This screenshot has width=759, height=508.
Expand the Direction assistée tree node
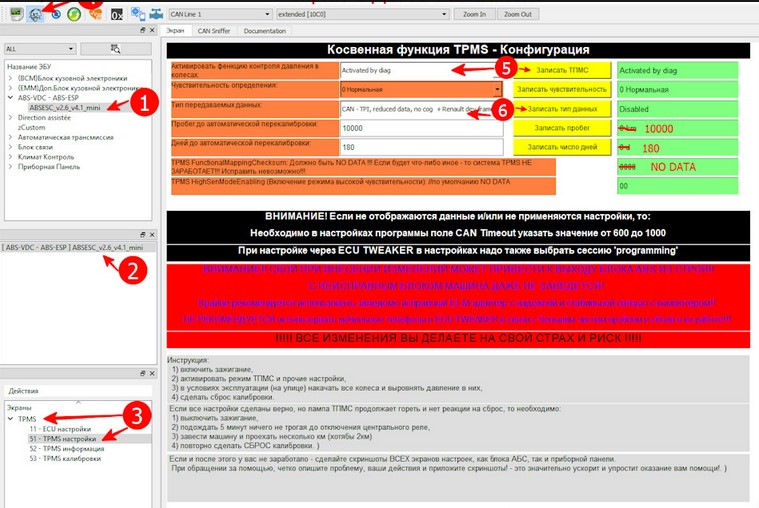point(11,118)
